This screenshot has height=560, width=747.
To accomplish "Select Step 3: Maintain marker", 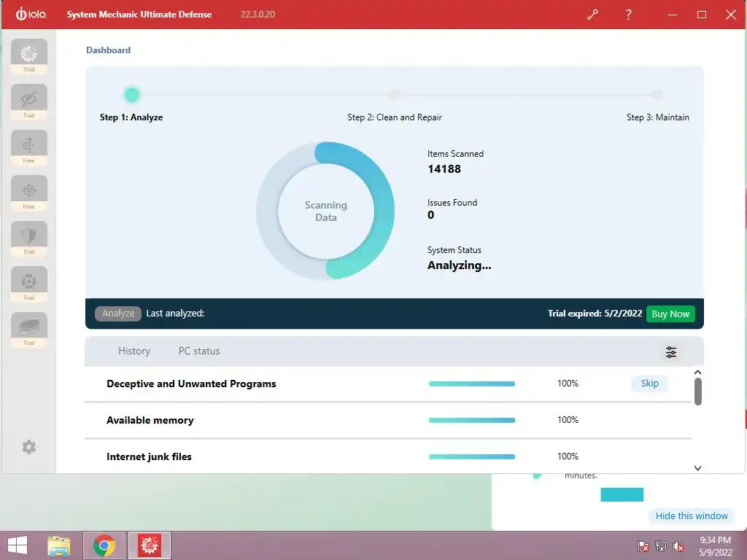I will (x=657, y=94).
